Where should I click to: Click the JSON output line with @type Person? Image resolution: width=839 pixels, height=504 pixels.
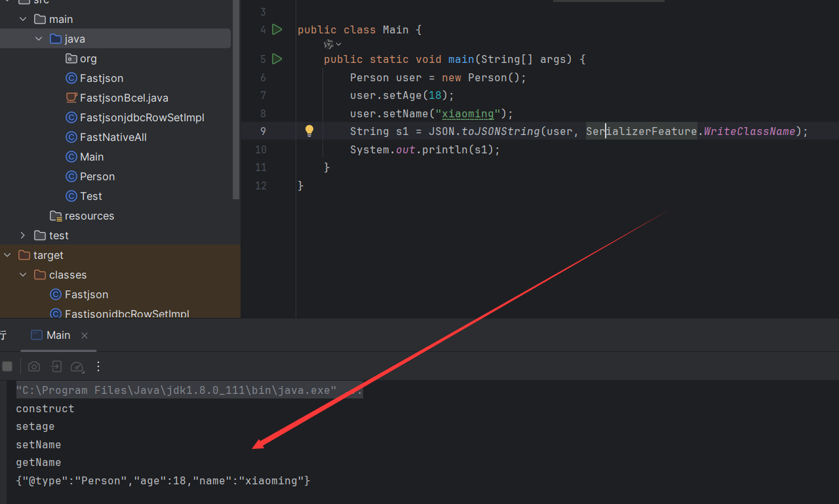[x=163, y=480]
